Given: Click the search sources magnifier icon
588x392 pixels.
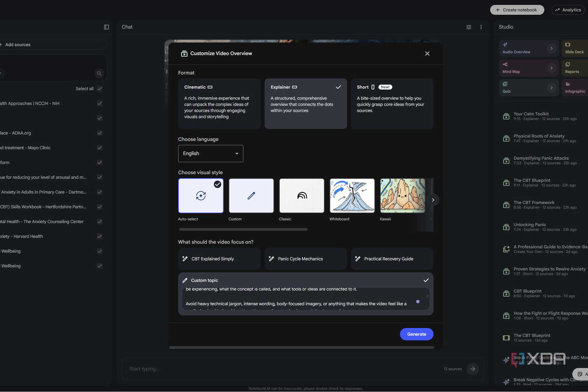Looking at the screenshot, I should pos(99,73).
